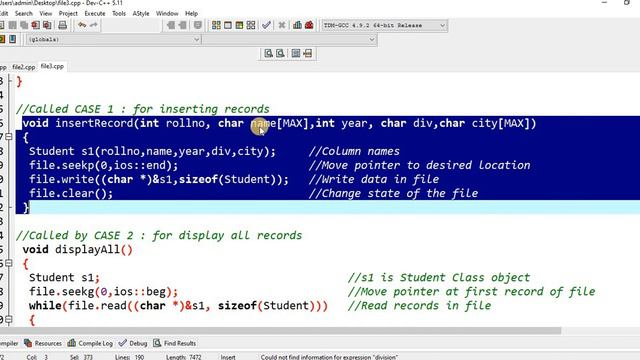This screenshot has height=360, width=640.
Task: Click the grayed Toggle Comment icon
Action: click(x=198, y=25)
